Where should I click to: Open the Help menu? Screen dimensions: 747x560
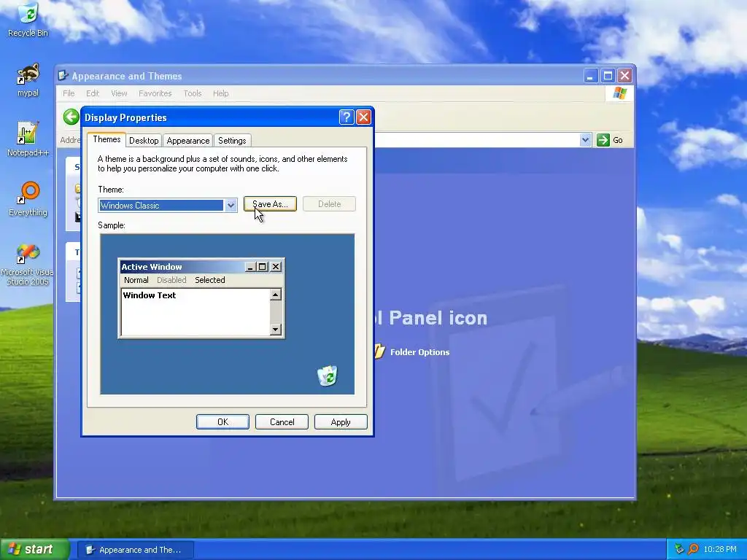pyautogui.click(x=220, y=93)
